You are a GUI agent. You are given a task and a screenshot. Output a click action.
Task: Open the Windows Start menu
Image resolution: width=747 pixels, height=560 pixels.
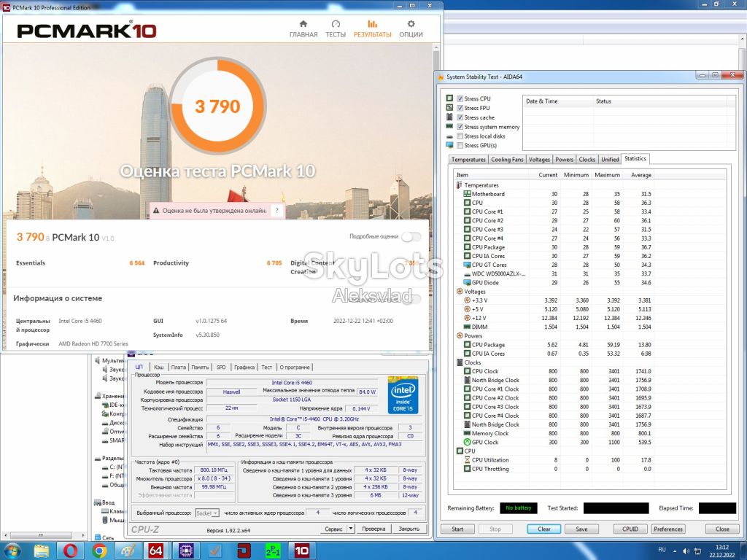coord(13,551)
